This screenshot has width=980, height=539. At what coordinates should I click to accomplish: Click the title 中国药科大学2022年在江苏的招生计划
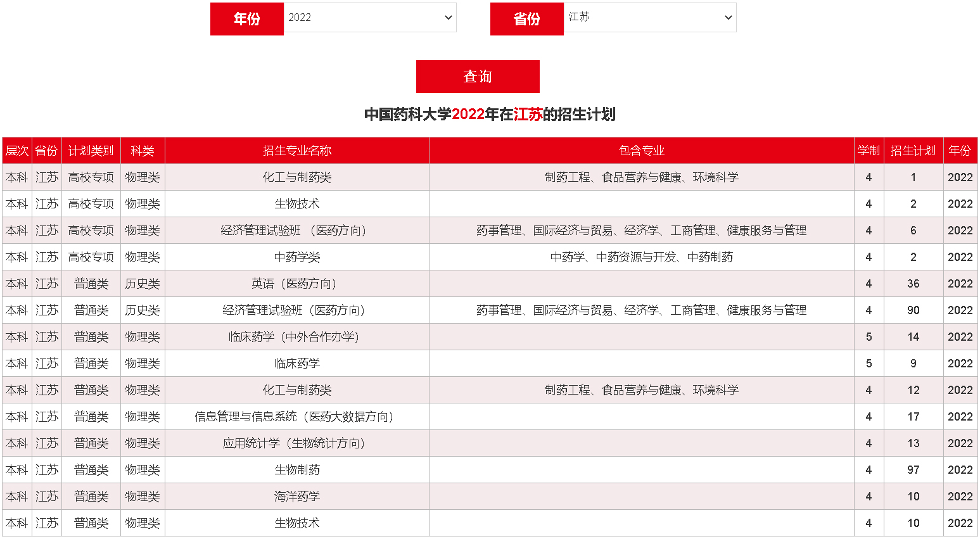(x=490, y=115)
